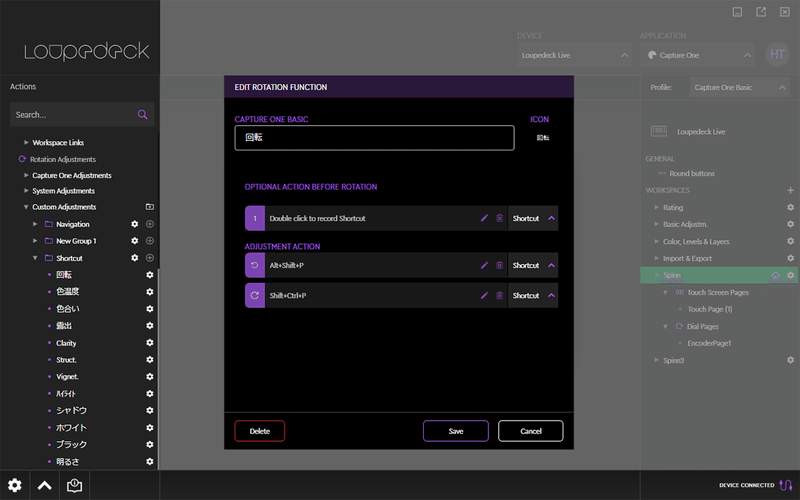The width and height of the screenshot is (800, 500).
Task: Select the Spinn2 workspace
Action: click(673, 360)
